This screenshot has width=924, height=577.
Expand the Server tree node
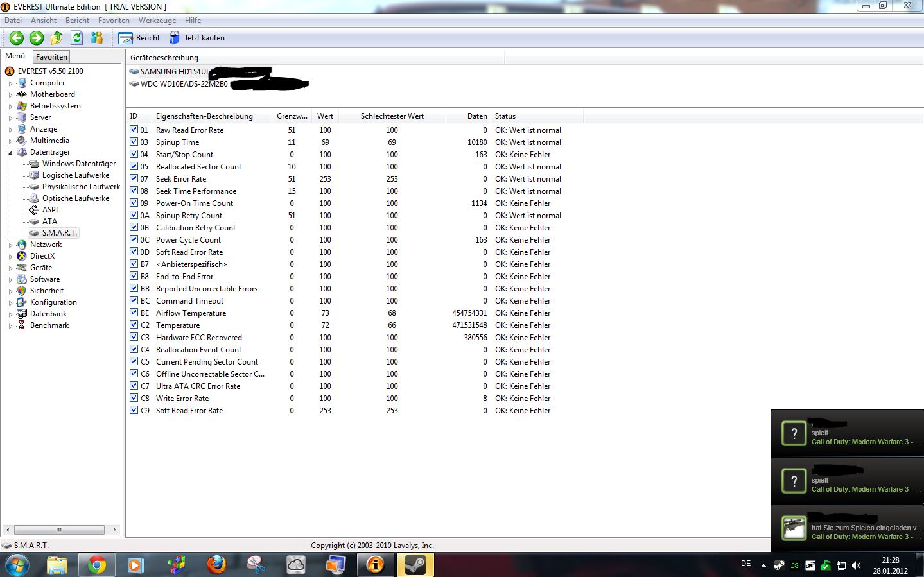click(x=10, y=118)
